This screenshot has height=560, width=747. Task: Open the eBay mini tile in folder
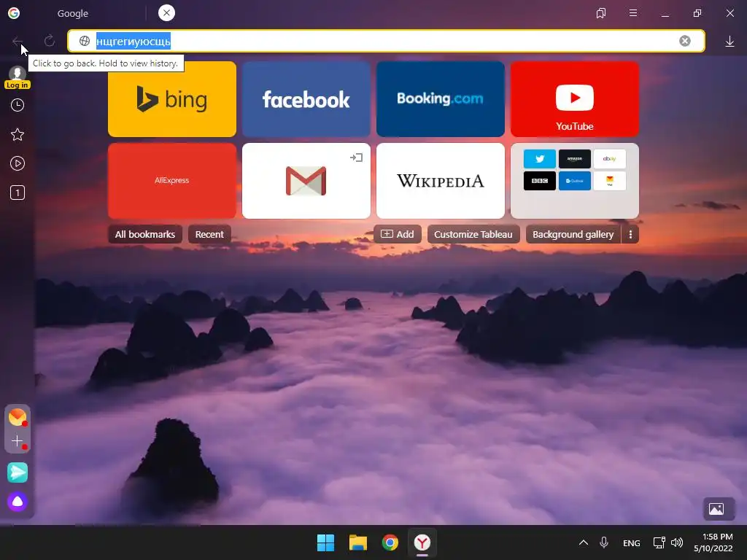click(610, 159)
